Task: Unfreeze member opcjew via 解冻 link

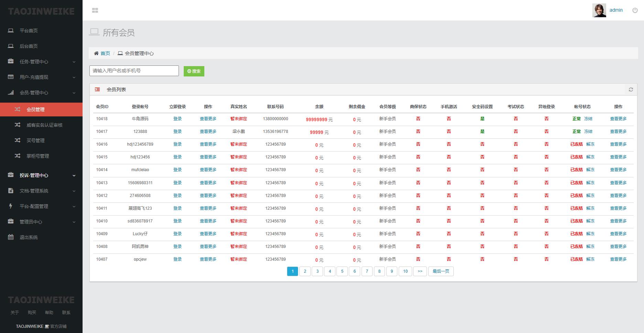Action: [590, 259]
